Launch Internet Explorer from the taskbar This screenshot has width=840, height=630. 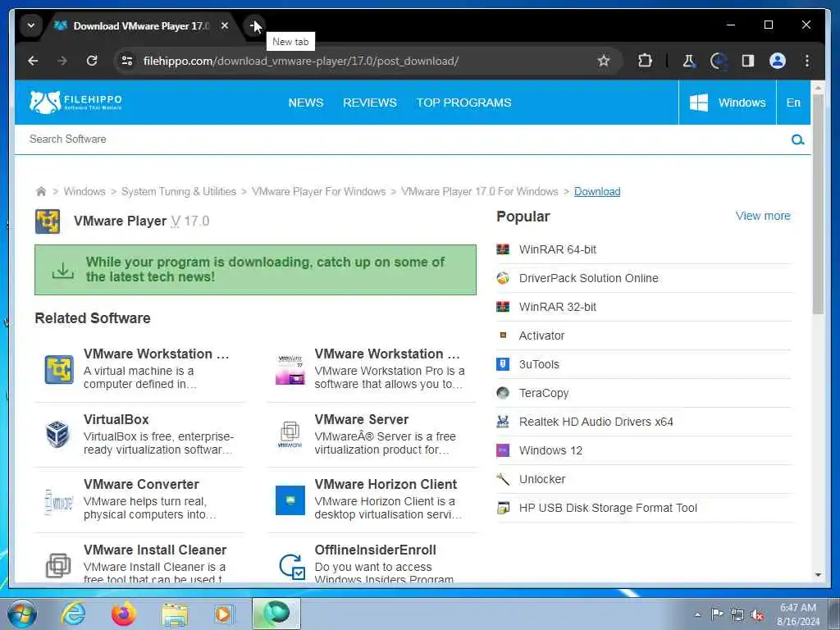(73, 614)
